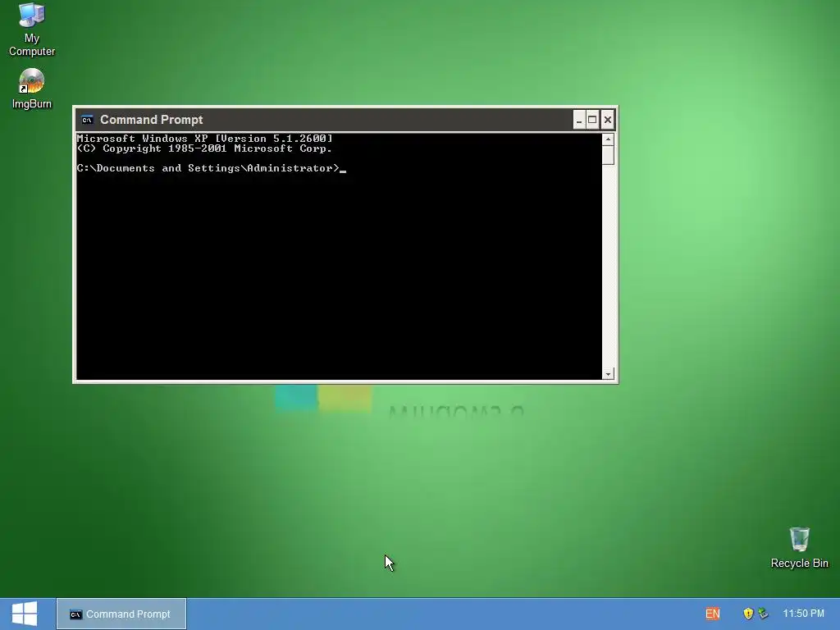
Task: Open the Command Prompt title bar system icon
Action: (87, 120)
